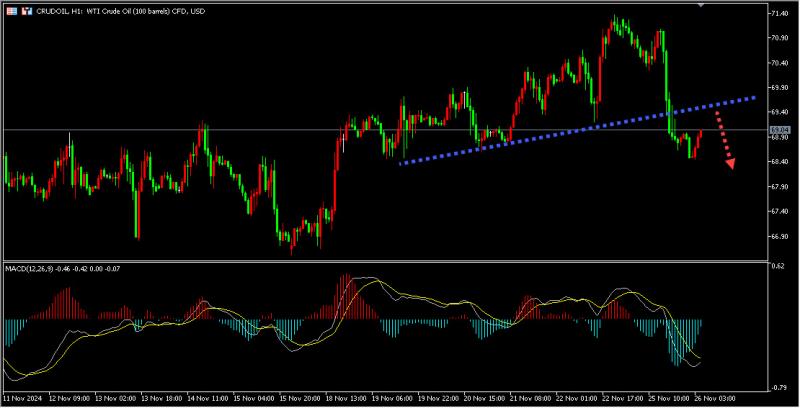Click the 26 Nov 03:00 time label

(714, 398)
